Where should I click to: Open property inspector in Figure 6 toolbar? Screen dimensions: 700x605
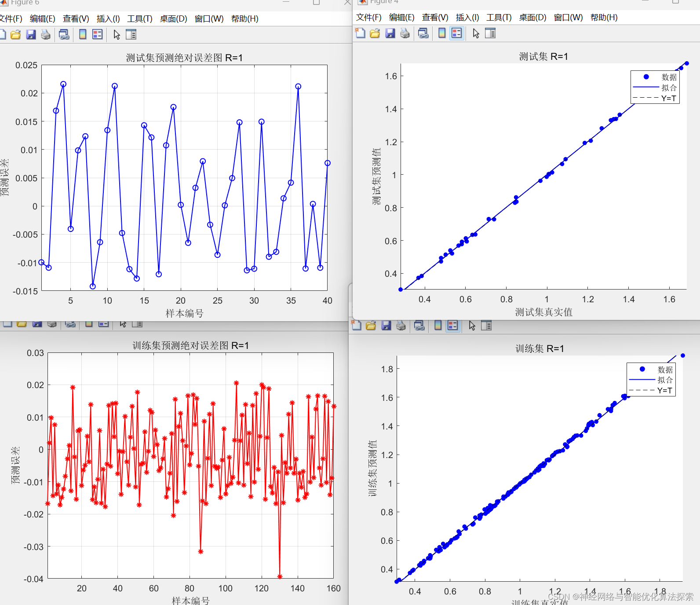tap(131, 34)
